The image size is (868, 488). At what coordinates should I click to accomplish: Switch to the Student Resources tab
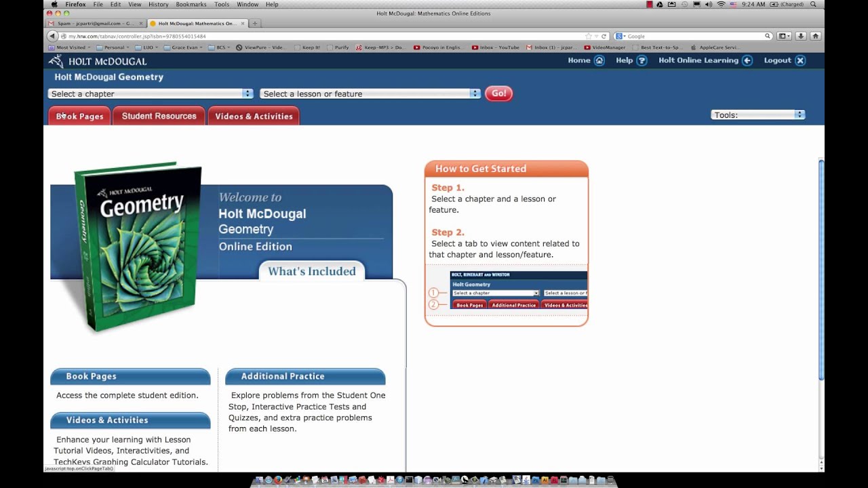point(159,116)
